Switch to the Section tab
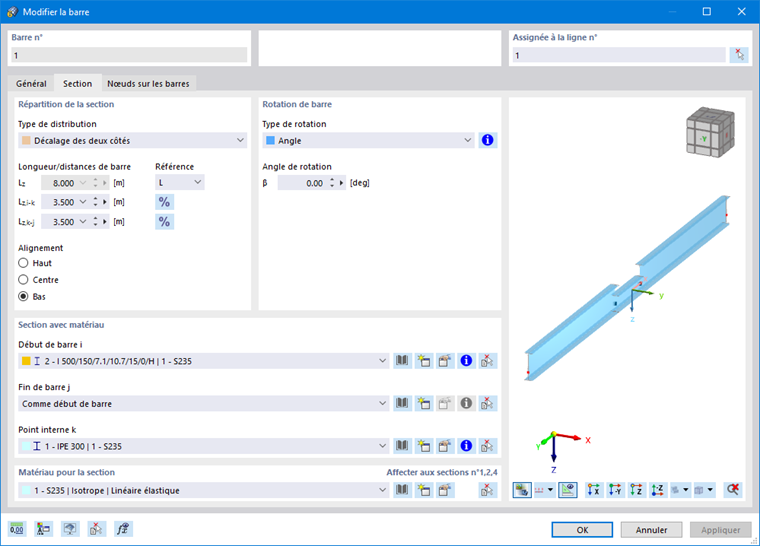760x546 pixels. pyautogui.click(x=78, y=83)
